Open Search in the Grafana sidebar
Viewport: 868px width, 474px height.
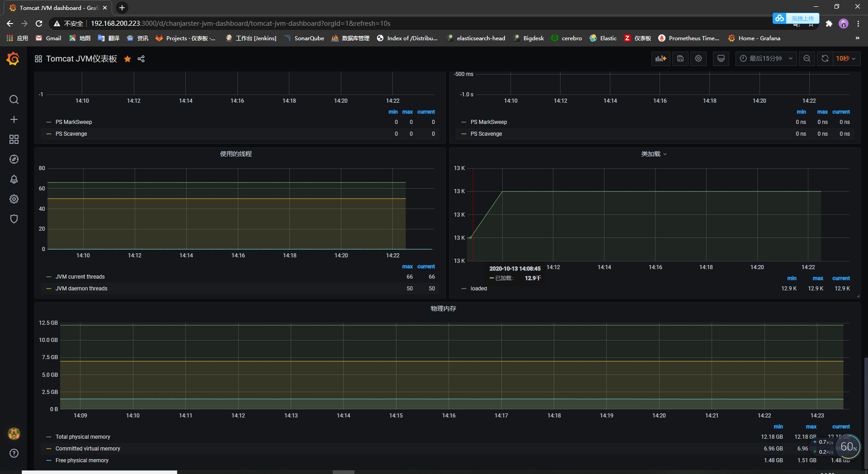14,100
